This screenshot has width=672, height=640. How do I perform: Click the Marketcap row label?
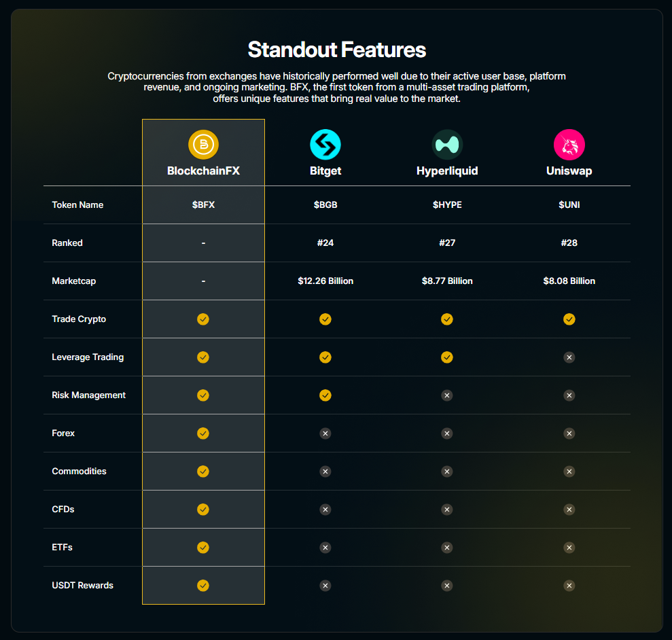[74, 281]
